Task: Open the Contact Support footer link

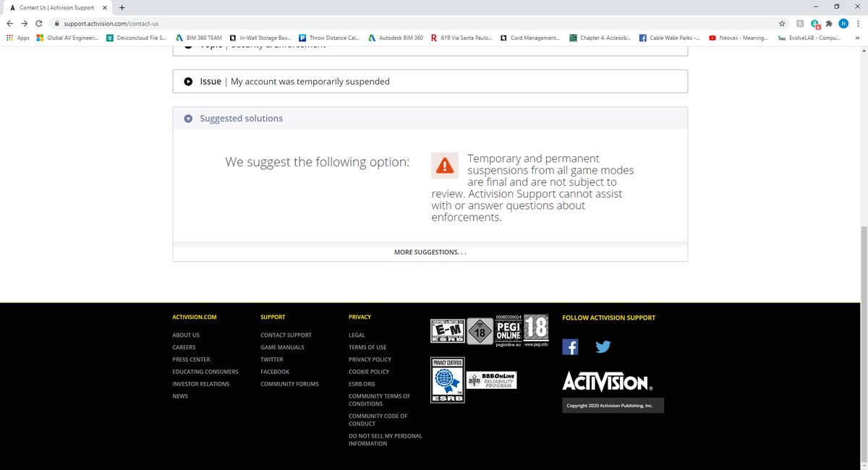Action: [286, 336]
